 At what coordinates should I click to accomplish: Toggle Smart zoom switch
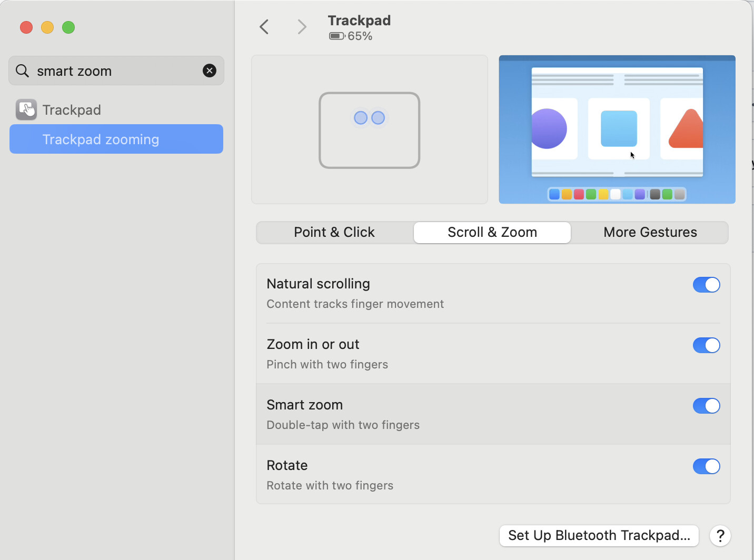706,406
